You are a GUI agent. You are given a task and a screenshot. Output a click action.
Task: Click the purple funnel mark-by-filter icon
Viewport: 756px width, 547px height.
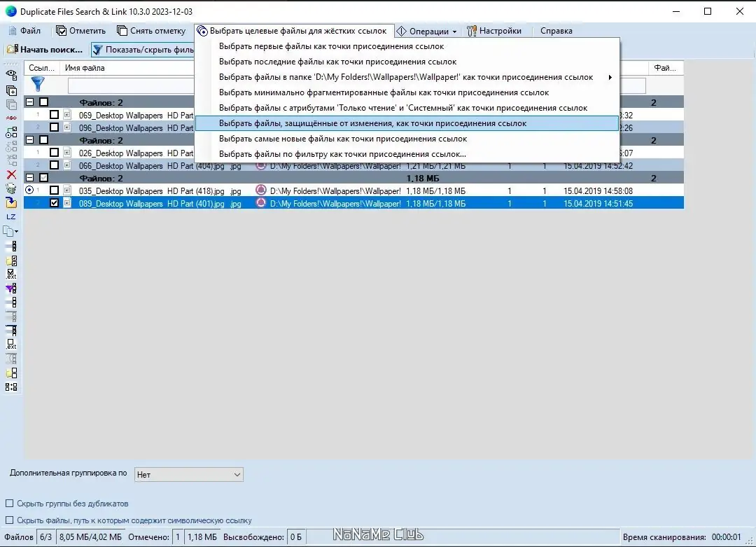coord(11,289)
